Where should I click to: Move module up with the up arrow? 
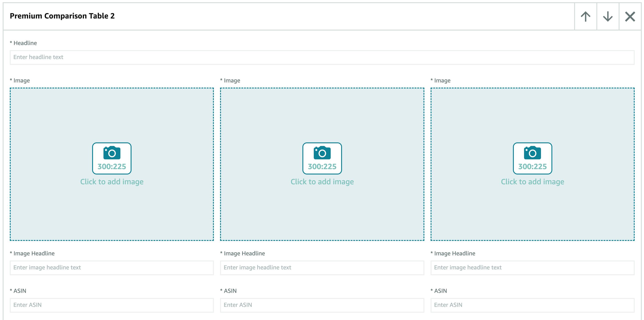pos(585,16)
